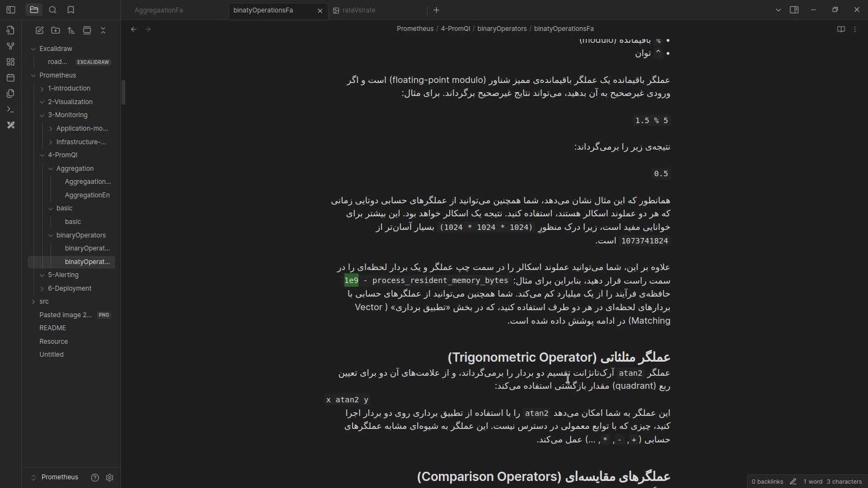This screenshot has height=488, width=868.
Task: Expand the 5-Alerting folder
Action: pyautogui.click(x=42, y=275)
